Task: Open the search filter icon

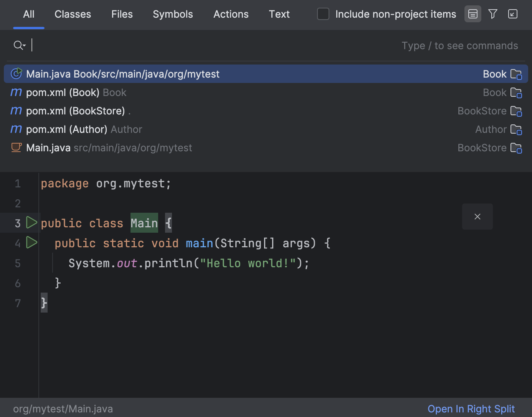Action: (493, 14)
